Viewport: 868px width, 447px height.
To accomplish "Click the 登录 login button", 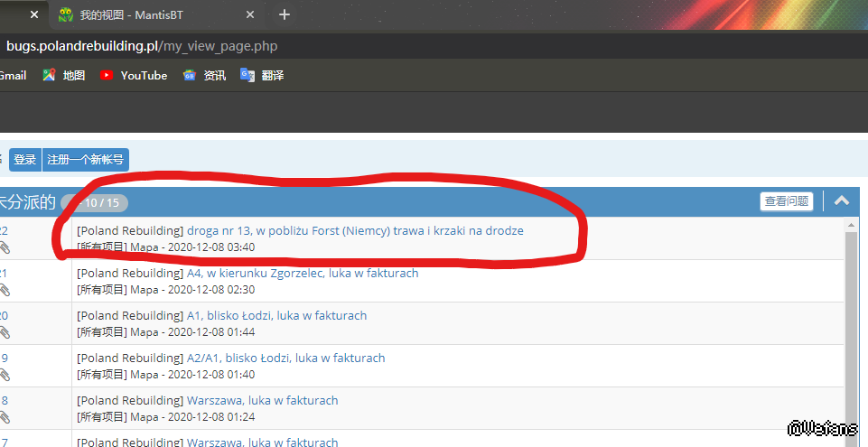I will (25, 160).
